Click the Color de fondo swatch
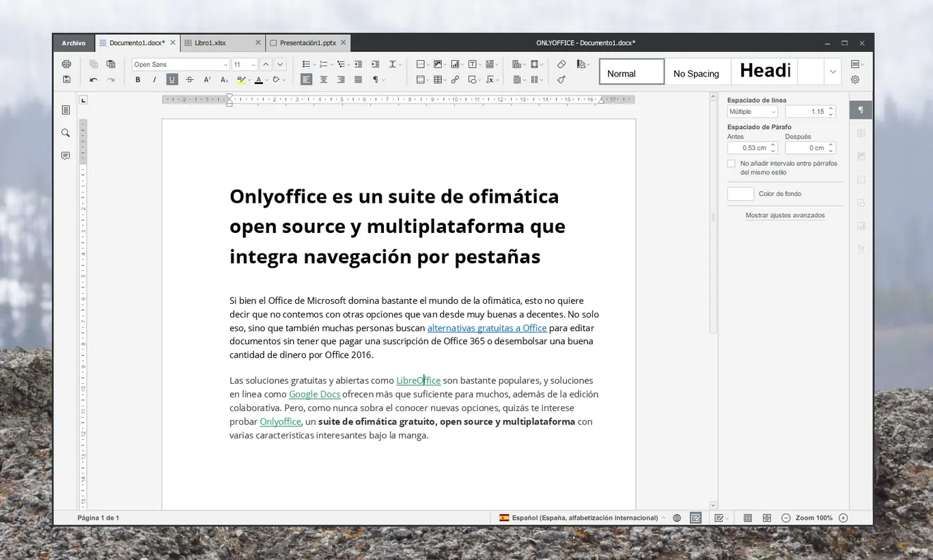Image resolution: width=933 pixels, height=560 pixels. coord(740,194)
